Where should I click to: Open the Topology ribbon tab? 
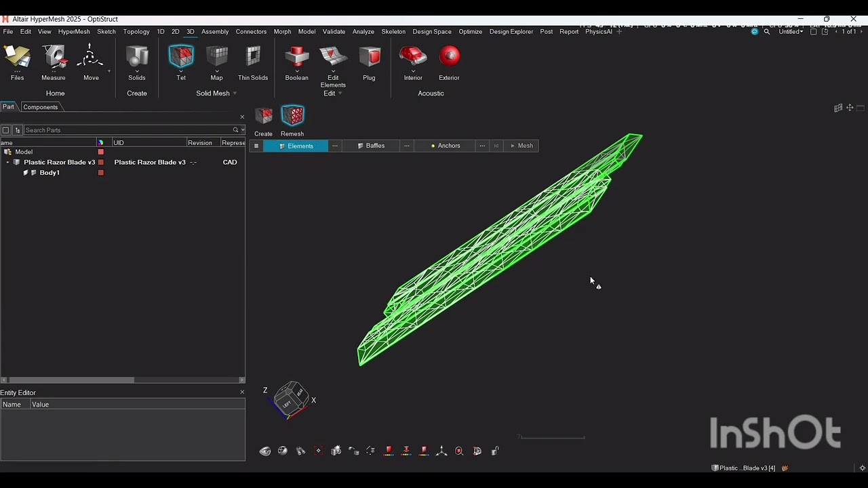(136, 32)
